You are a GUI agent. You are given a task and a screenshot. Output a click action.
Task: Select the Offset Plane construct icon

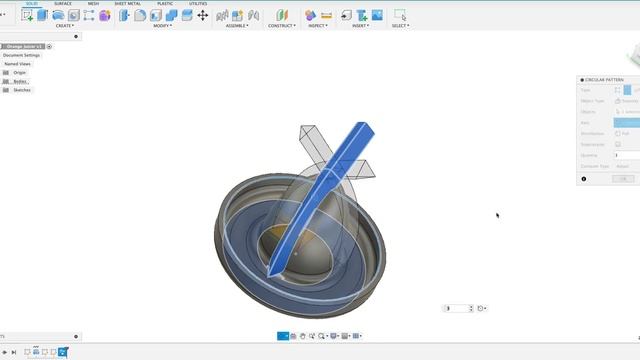(282, 16)
